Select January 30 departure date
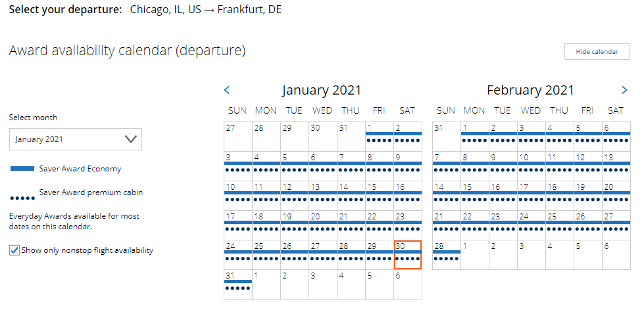Viewport: 644px width, 312px height. click(x=407, y=254)
